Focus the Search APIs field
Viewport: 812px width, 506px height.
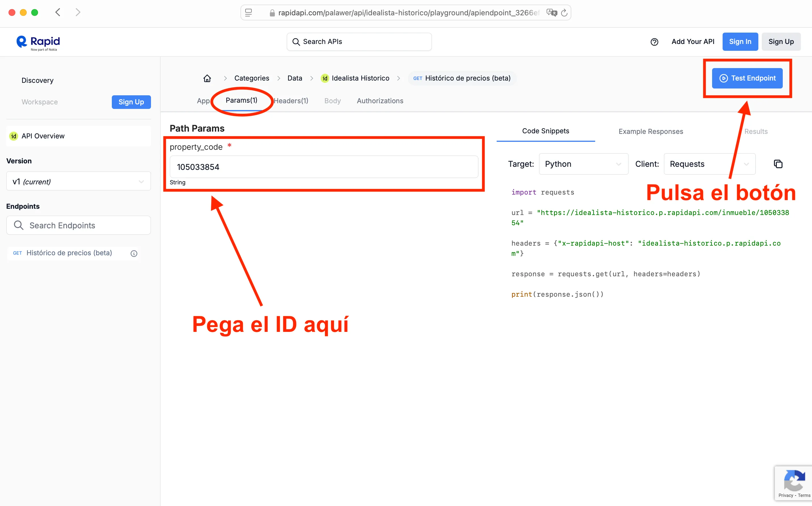pos(359,42)
